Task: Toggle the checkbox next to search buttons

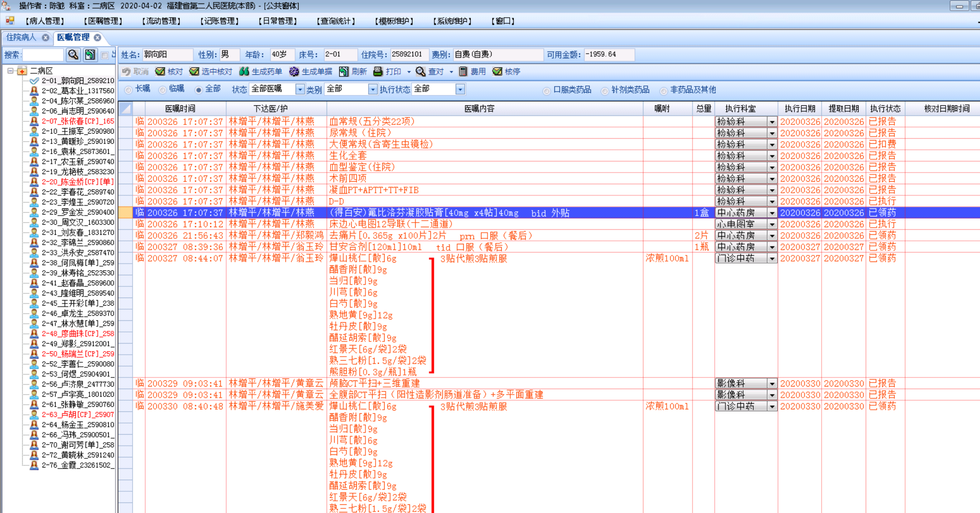Action: tap(105, 55)
